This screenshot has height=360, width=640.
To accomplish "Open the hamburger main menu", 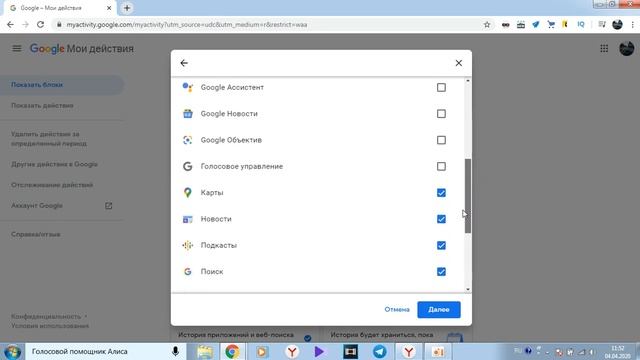I will click(x=17, y=49).
